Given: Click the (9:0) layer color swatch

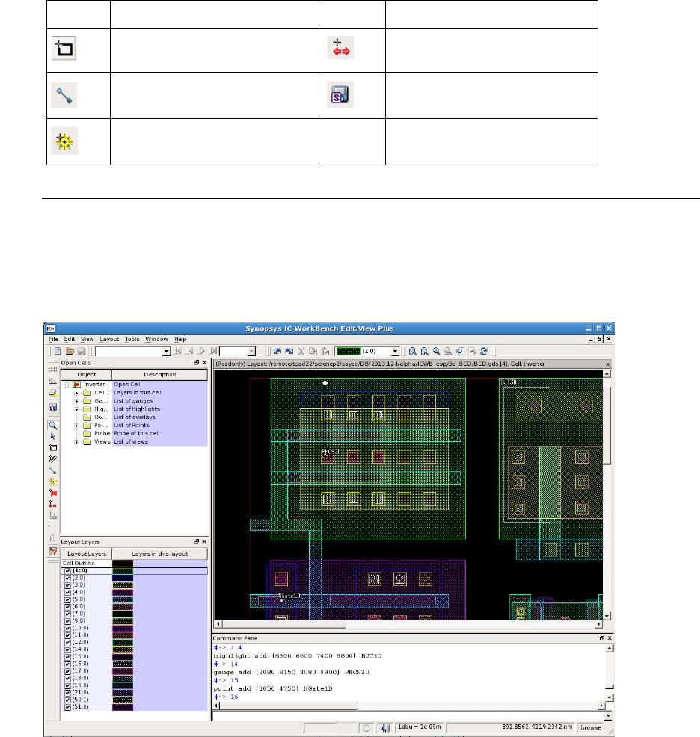Looking at the screenshot, I should click(x=123, y=621).
